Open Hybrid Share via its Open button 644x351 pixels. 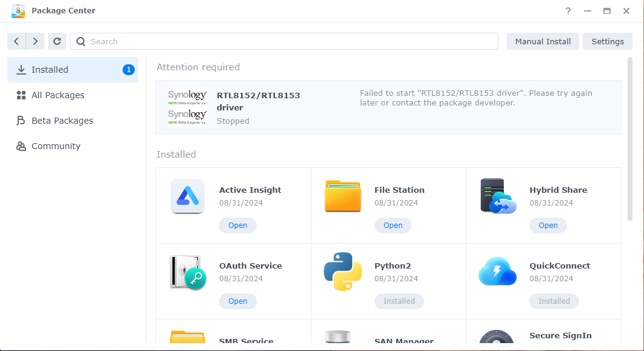[x=548, y=226]
